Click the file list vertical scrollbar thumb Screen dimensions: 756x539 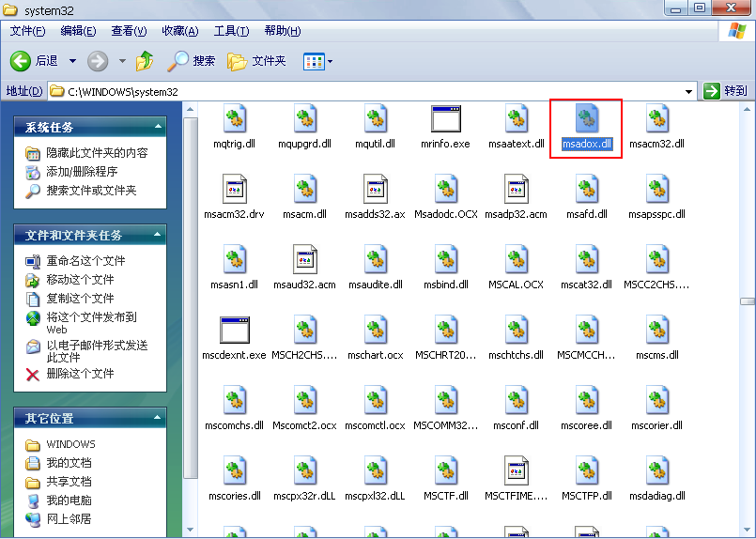point(748,301)
